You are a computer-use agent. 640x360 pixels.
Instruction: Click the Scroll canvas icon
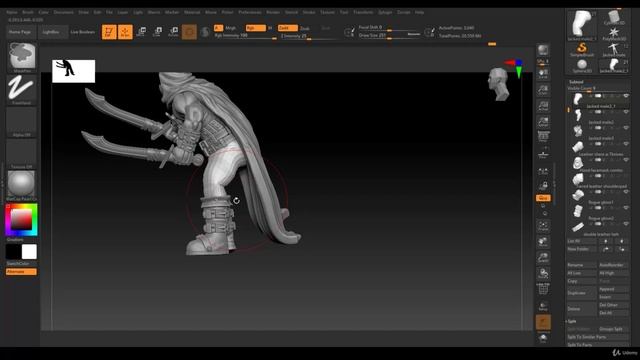[543, 74]
